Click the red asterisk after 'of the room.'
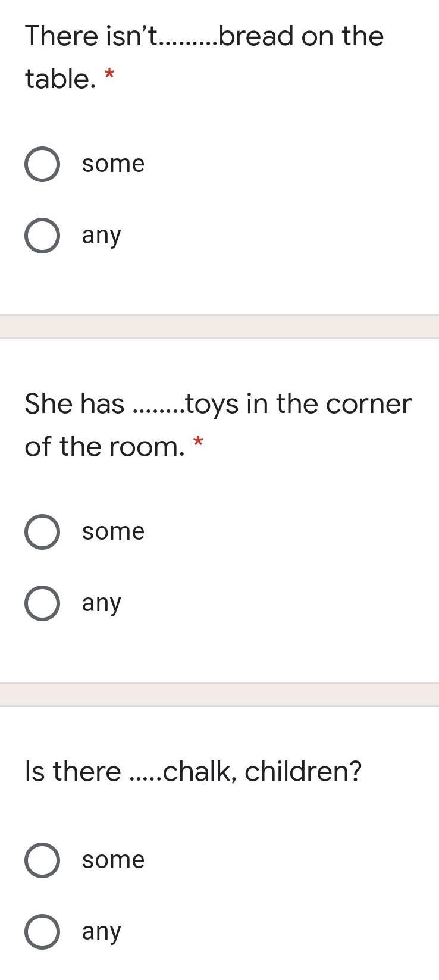This screenshot has height=980, width=439. click(198, 442)
